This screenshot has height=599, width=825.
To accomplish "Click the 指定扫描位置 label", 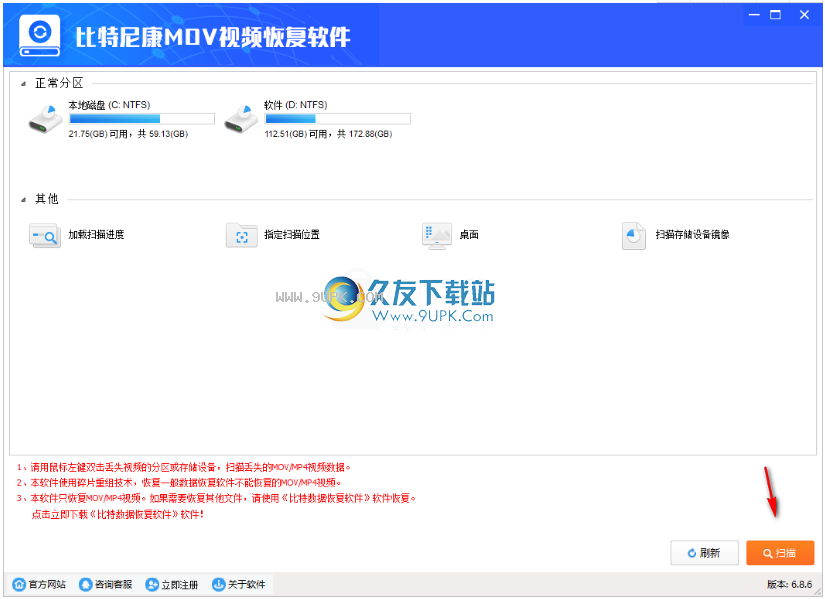I will click(292, 235).
